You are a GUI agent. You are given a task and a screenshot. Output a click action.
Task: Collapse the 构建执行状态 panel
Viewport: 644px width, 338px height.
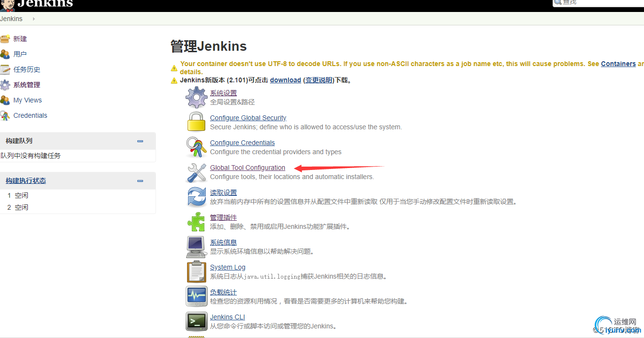140,180
